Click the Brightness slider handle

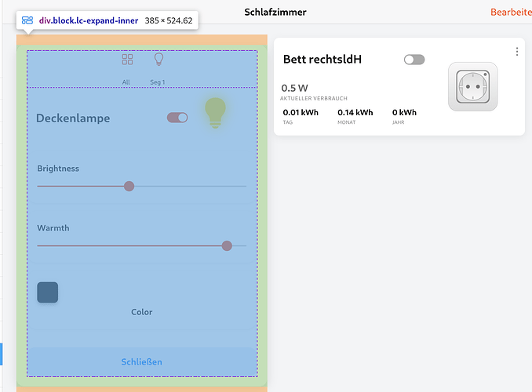click(x=129, y=186)
